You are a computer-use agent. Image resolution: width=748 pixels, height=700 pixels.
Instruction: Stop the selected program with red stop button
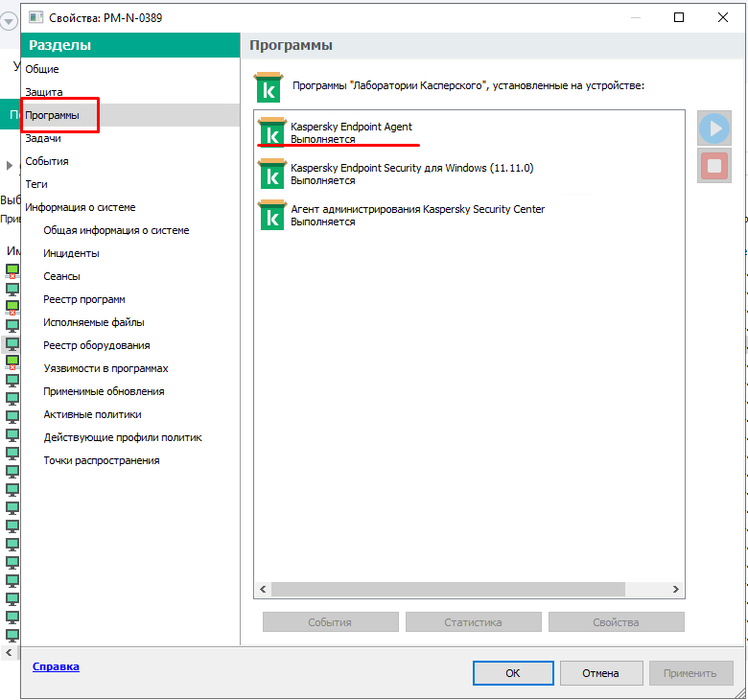pos(713,166)
